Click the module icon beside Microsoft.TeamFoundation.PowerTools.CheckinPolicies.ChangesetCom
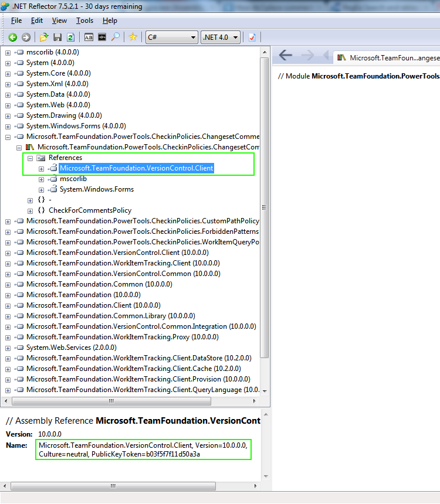 pyautogui.click(x=30, y=147)
